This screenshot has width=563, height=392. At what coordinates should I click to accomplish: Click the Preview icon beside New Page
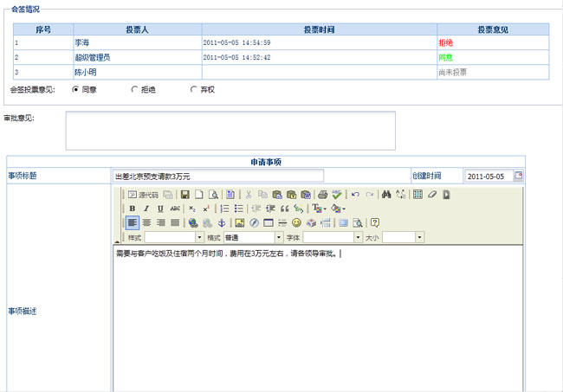213,195
